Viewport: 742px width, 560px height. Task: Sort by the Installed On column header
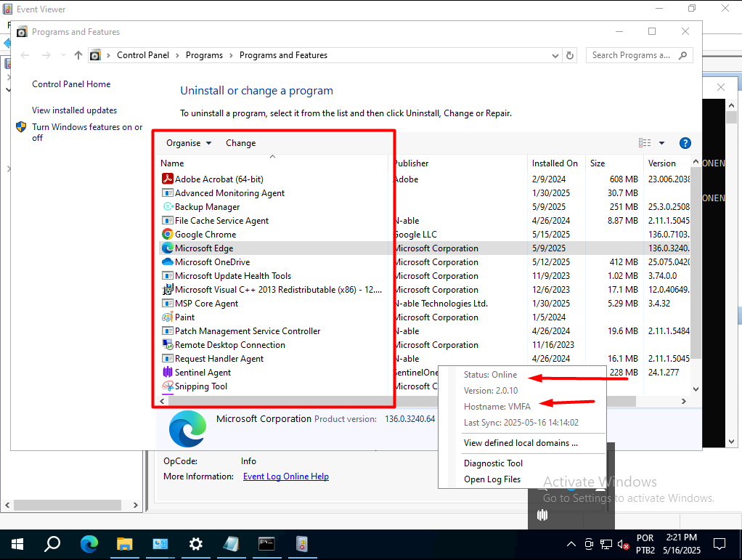pyautogui.click(x=555, y=163)
